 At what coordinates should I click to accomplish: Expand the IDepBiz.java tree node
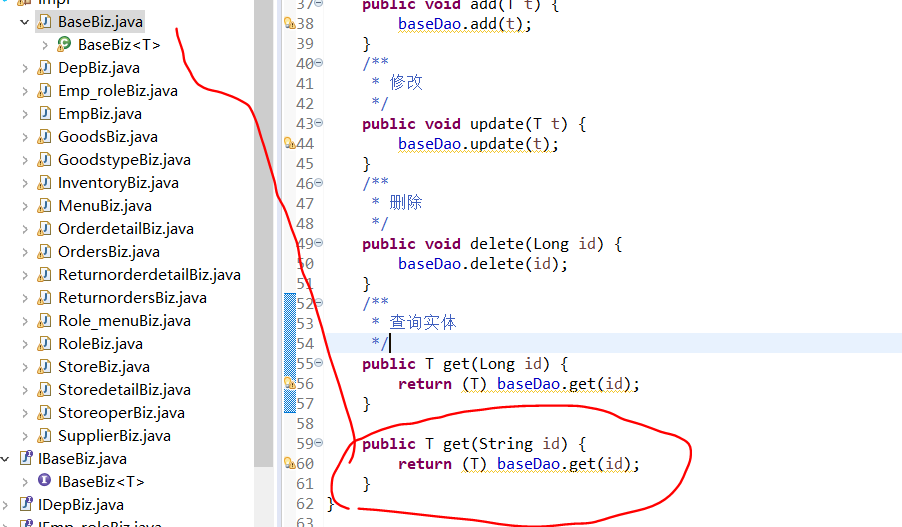5,505
